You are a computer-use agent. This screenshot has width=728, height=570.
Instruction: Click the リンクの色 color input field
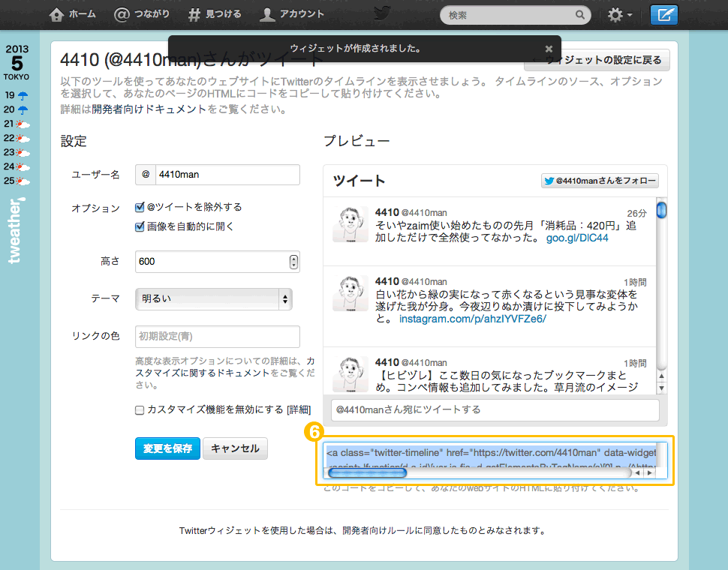coord(218,337)
